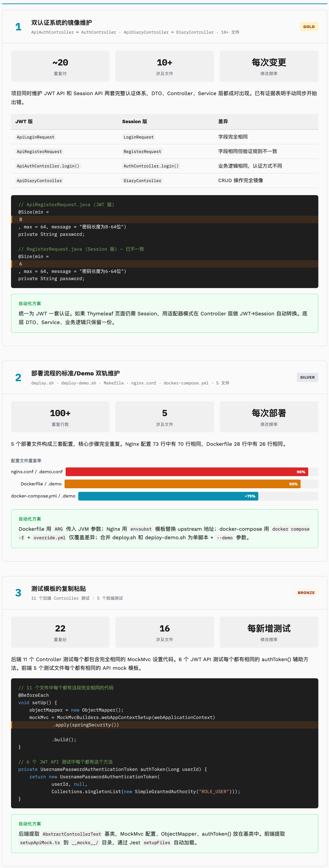The height and width of the screenshot is (868, 329).
Task: Click the authToken(Long userId) method line
Action: coord(112,769)
